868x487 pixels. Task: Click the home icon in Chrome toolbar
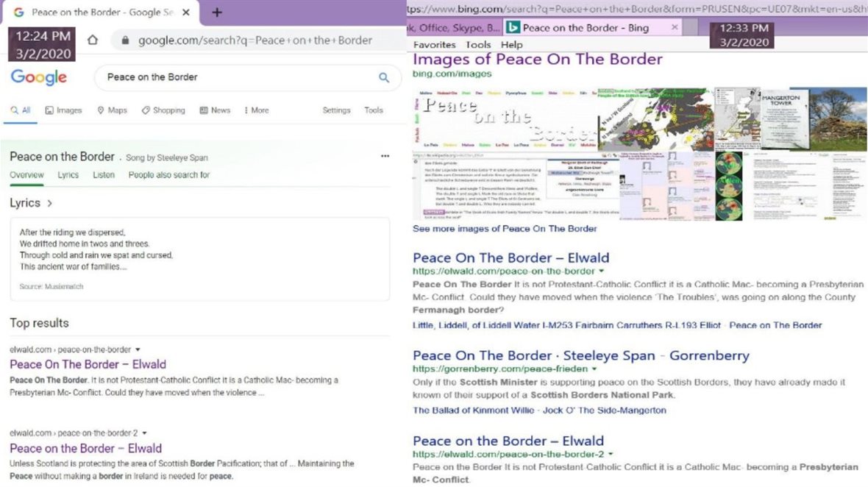point(93,40)
